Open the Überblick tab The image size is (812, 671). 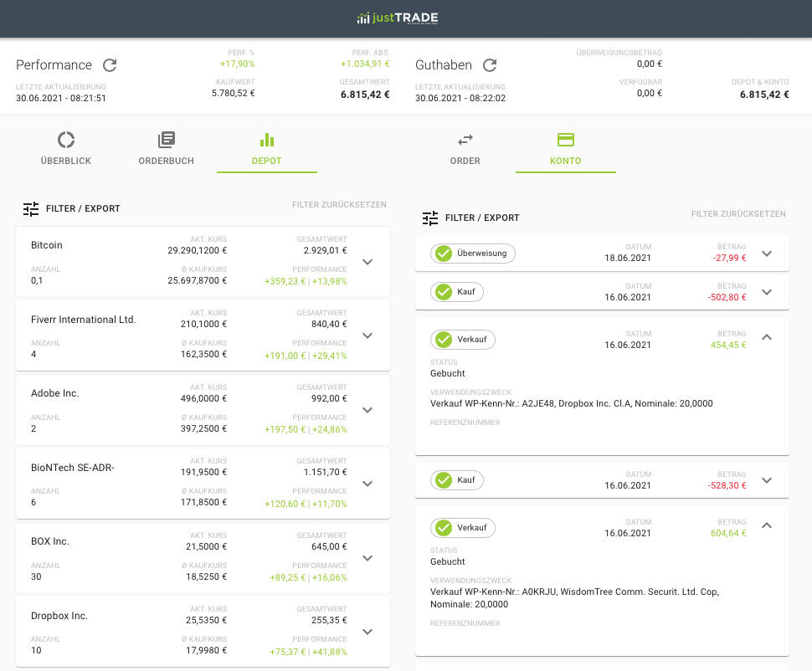coord(66,149)
